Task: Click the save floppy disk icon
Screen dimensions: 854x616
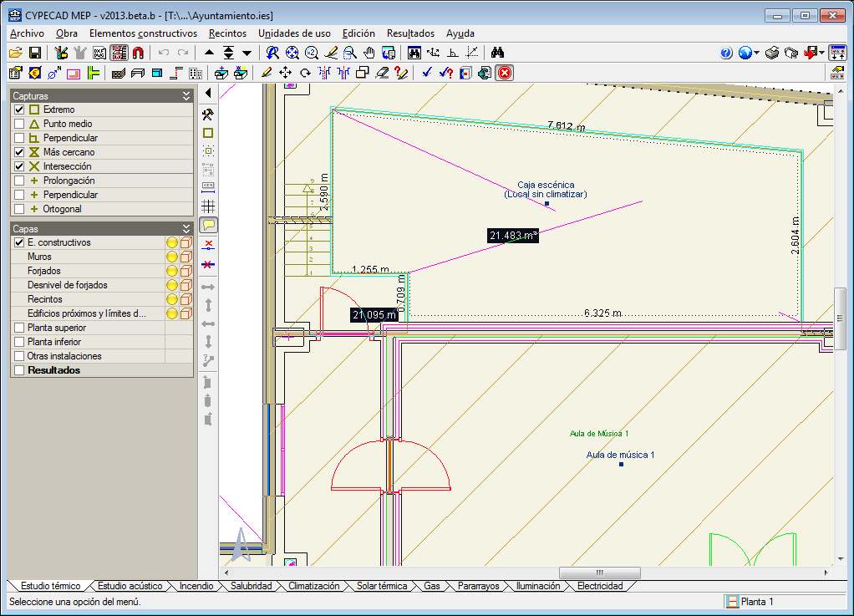Action: [35, 53]
